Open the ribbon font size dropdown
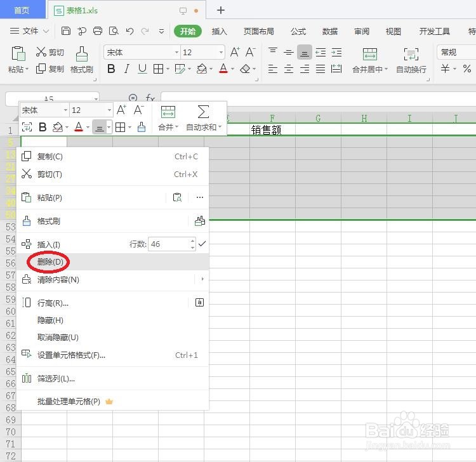 point(221,52)
